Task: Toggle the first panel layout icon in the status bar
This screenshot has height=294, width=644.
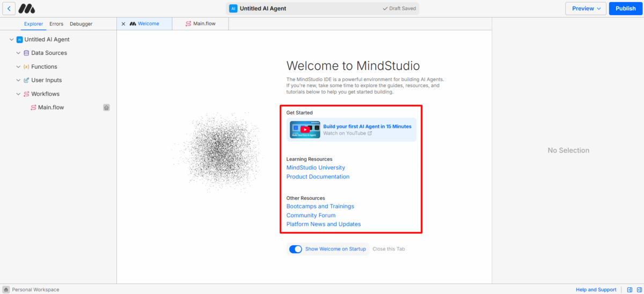Action: click(630, 290)
